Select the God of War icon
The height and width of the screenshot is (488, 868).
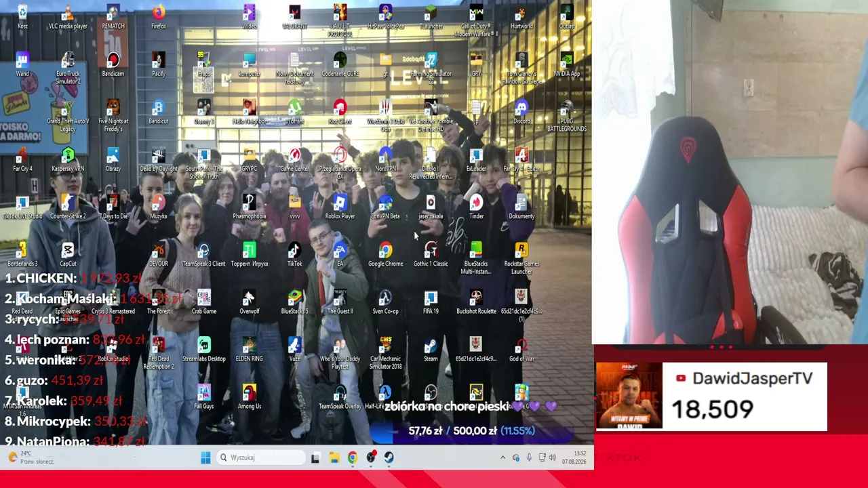tap(521, 350)
